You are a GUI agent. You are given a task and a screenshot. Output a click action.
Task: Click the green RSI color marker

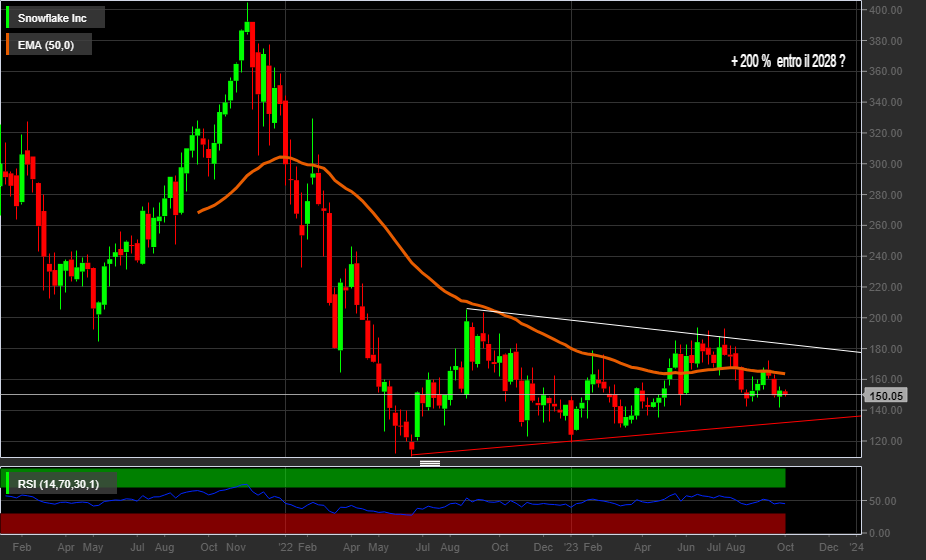[x=7, y=484]
